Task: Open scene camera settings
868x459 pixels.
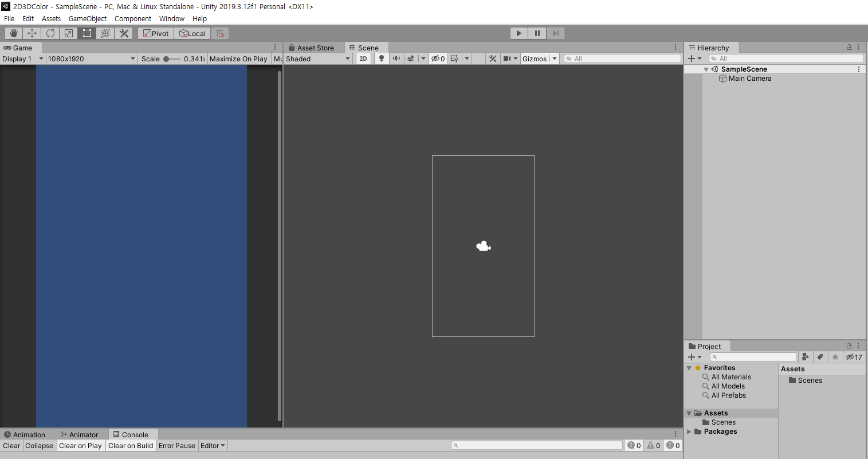Action: tap(510, 58)
